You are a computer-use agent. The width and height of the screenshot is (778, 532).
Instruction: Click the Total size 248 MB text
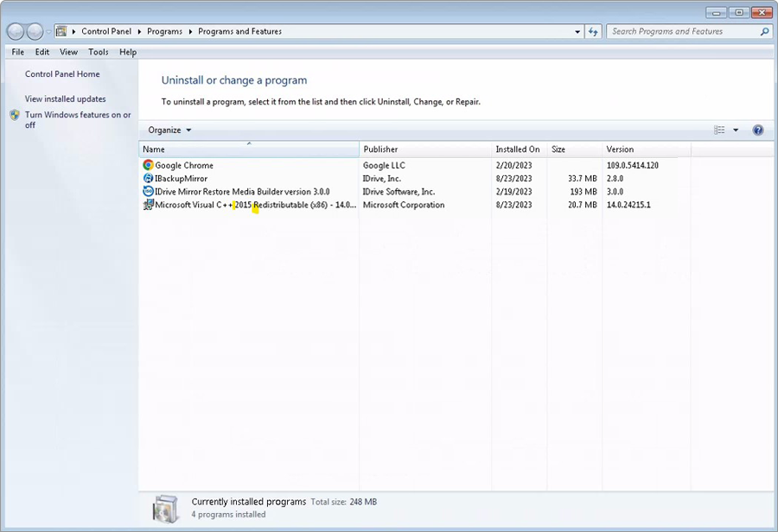click(344, 502)
